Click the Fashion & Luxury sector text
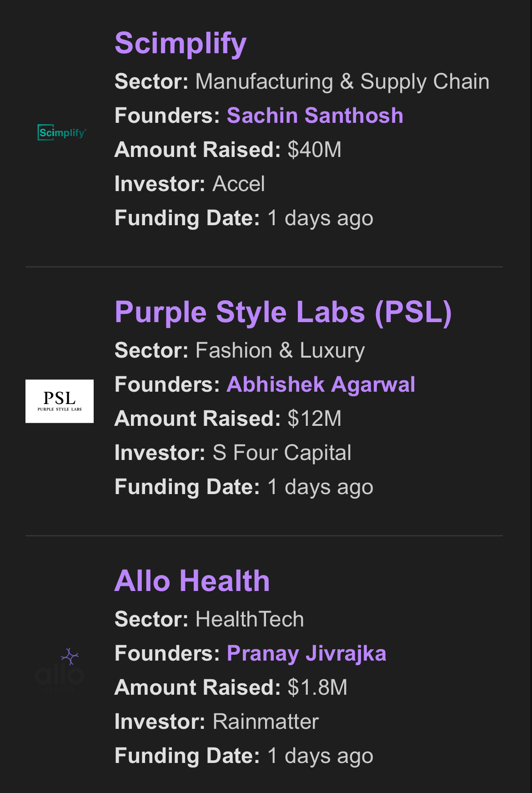This screenshot has height=793, width=532. tap(280, 351)
